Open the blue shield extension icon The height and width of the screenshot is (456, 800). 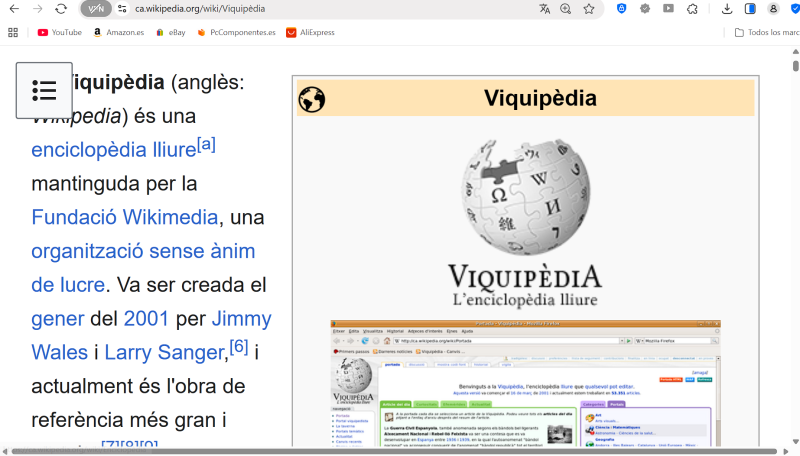621,9
